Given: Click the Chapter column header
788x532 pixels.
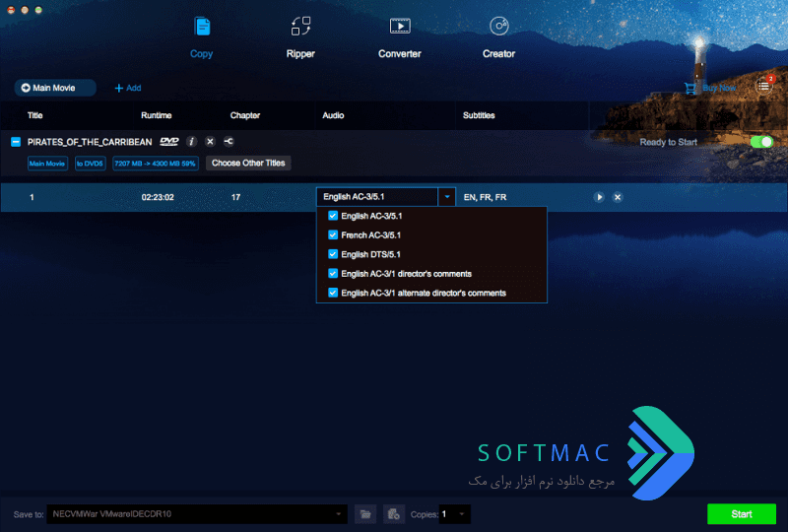Looking at the screenshot, I should click(x=245, y=115).
